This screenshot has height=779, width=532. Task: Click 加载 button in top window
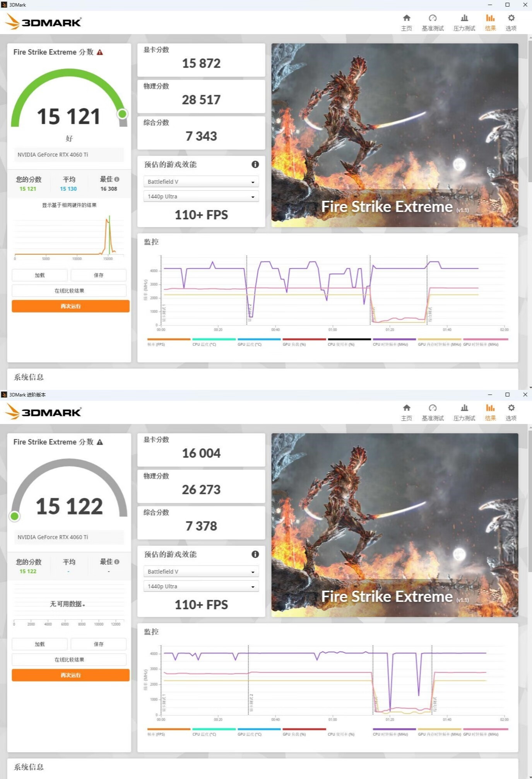[x=39, y=275]
